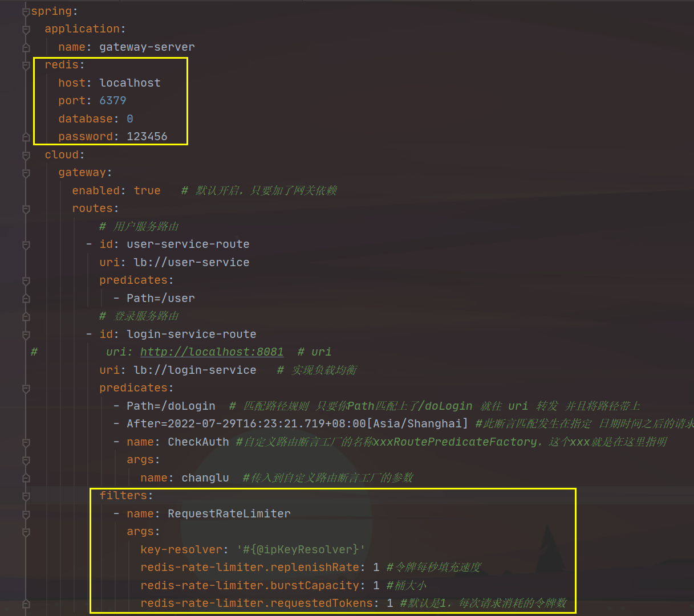Image resolution: width=694 pixels, height=616 pixels.
Task: Fold the cloud: section gutter marker
Action: (26, 155)
